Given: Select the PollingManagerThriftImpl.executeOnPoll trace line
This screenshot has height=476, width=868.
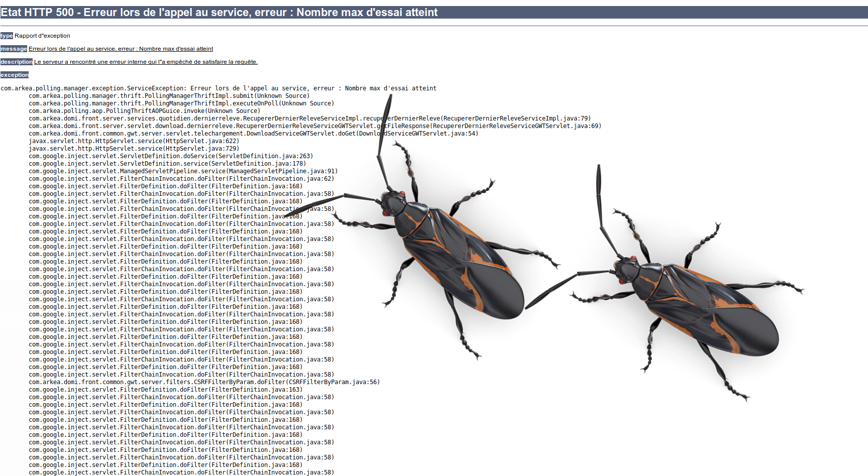Looking at the screenshot, I should point(181,103).
